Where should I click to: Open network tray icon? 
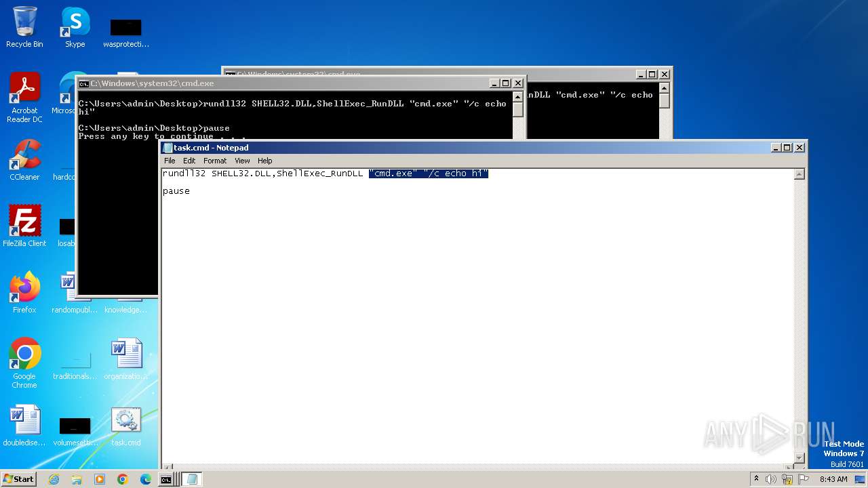(787, 479)
